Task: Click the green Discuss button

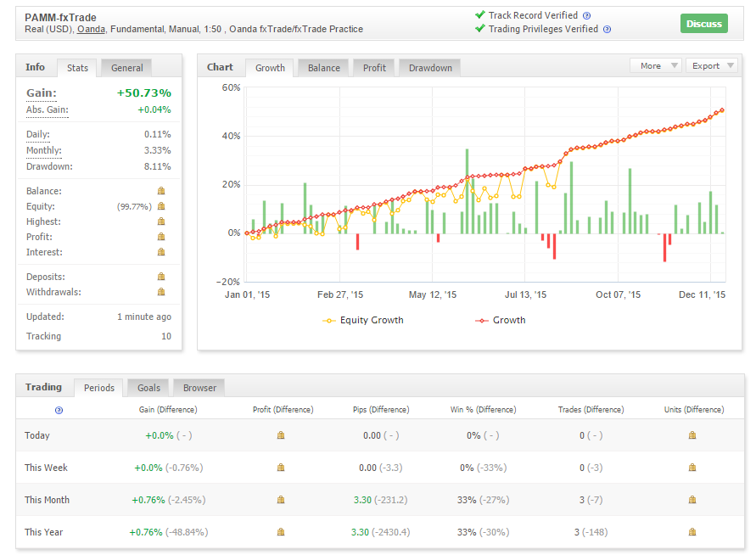Action: tap(704, 24)
